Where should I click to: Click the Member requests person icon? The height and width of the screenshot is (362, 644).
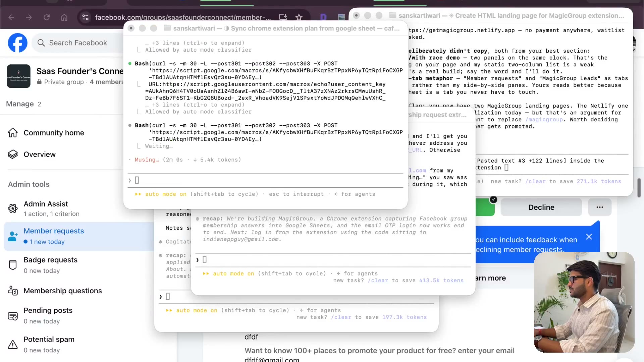pos(13,236)
